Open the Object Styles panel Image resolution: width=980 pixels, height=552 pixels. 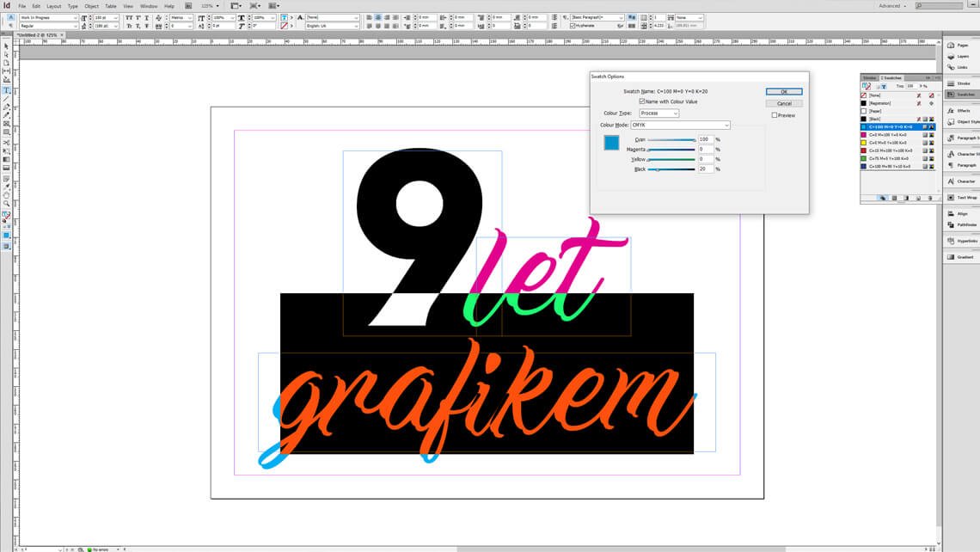962,122
